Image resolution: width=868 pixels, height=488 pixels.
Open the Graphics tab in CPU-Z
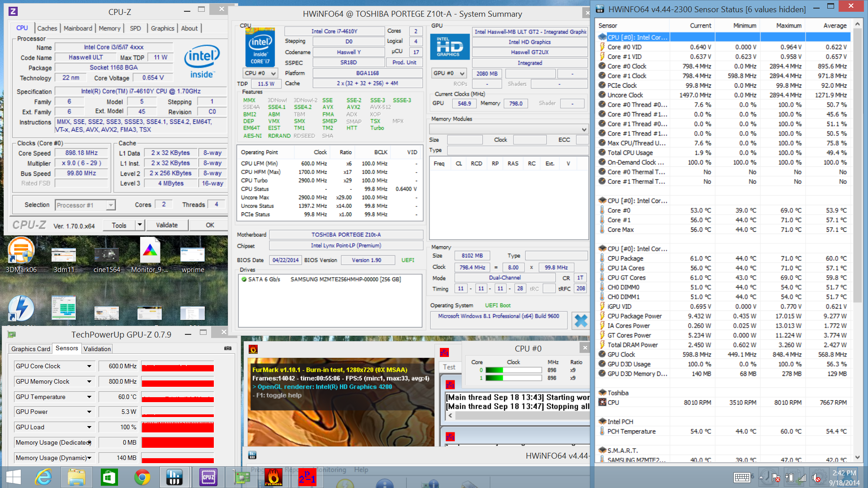click(162, 28)
